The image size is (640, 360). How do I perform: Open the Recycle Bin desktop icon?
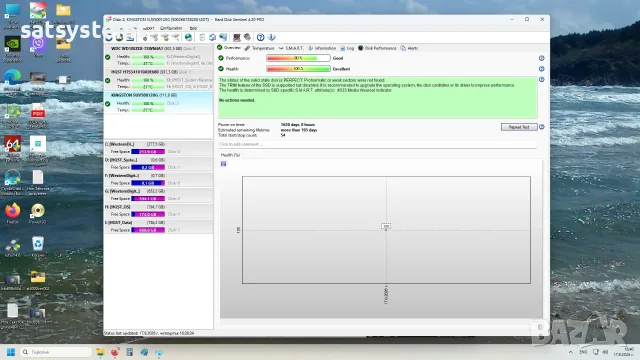click(x=38, y=246)
